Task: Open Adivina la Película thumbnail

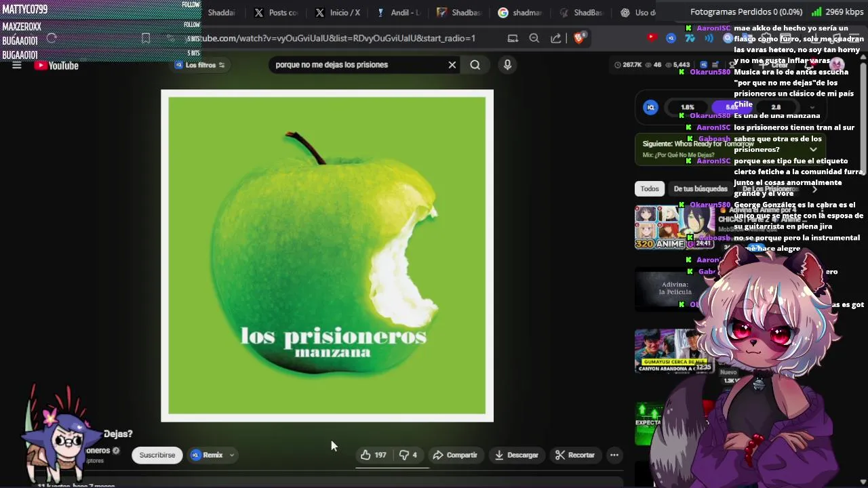Action: (x=674, y=289)
